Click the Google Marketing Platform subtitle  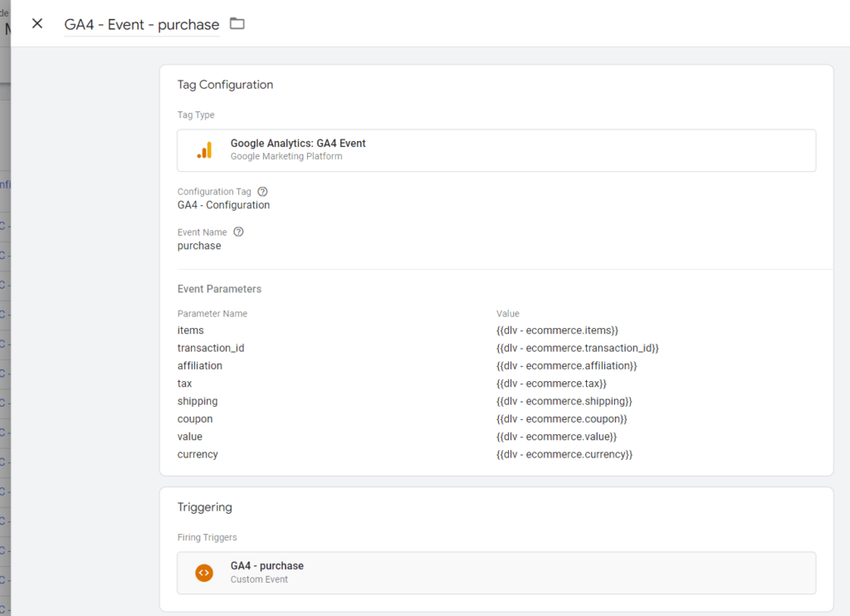286,156
